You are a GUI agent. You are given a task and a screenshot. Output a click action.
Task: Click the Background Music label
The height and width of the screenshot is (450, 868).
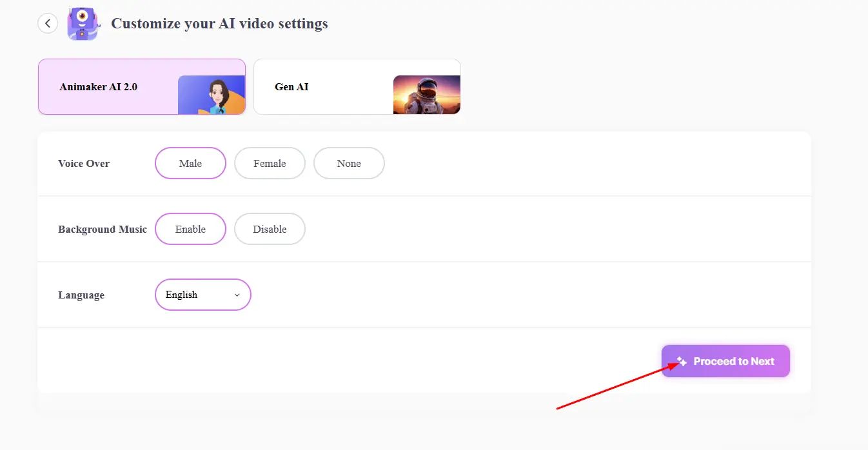point(103,230)
